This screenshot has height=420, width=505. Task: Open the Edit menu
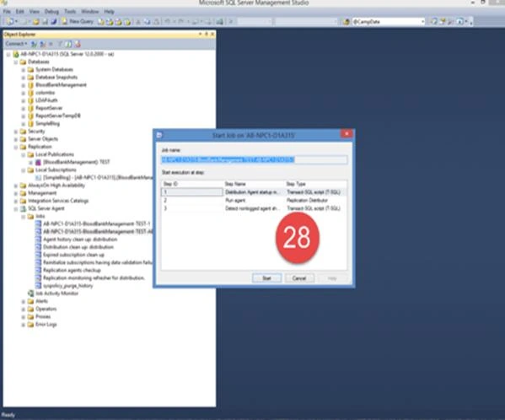[x=20, y=12]
